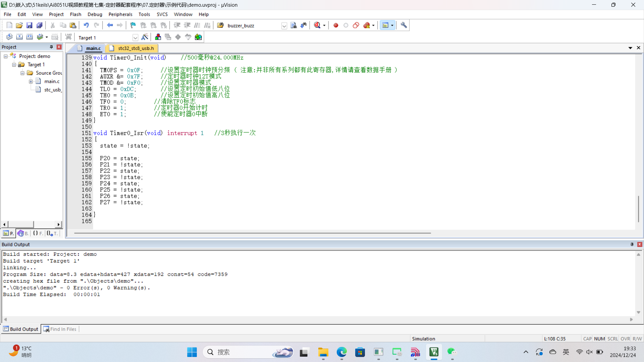This screenshot has height=362, width=644.
Task: Paste from clipboard toolbar icon
Action: click(x=73, y=25)
